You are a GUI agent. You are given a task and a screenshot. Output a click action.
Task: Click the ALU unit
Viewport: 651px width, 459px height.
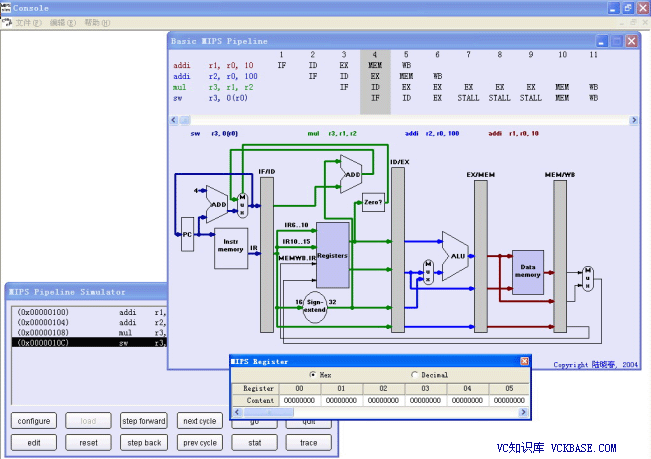tap(456, 256)
